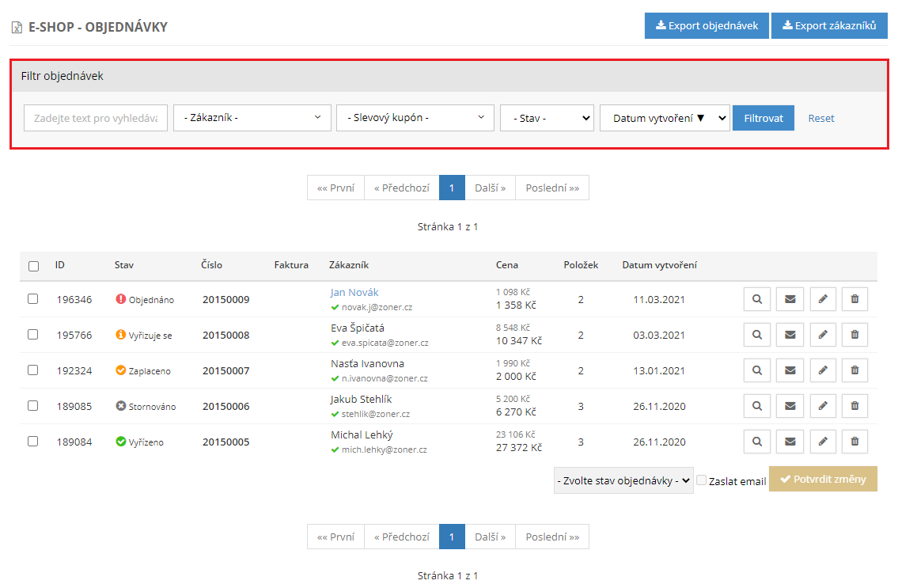
Task: Tick the checkbox for order 189084
Action: 33,442
